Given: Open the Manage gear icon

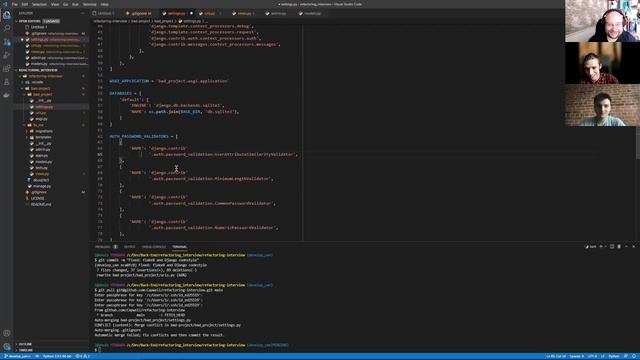Looking at the screenshot, I should click(7, 347).
